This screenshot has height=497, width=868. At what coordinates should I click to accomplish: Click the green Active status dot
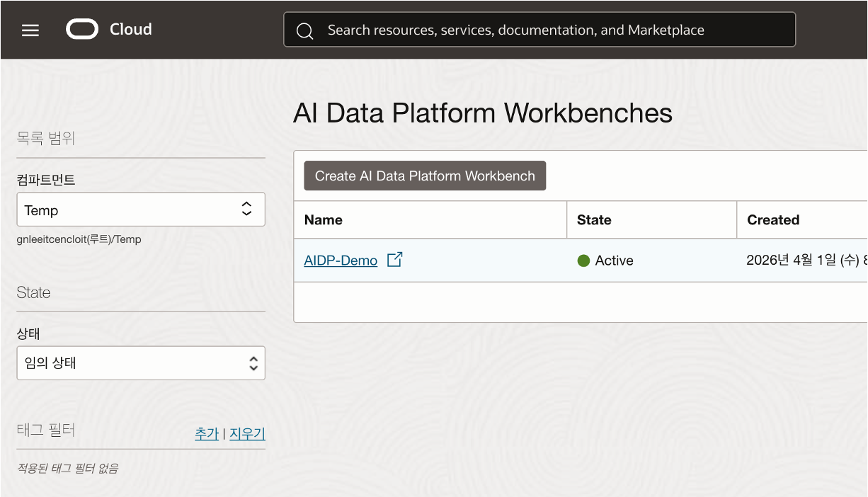point(583,261)
